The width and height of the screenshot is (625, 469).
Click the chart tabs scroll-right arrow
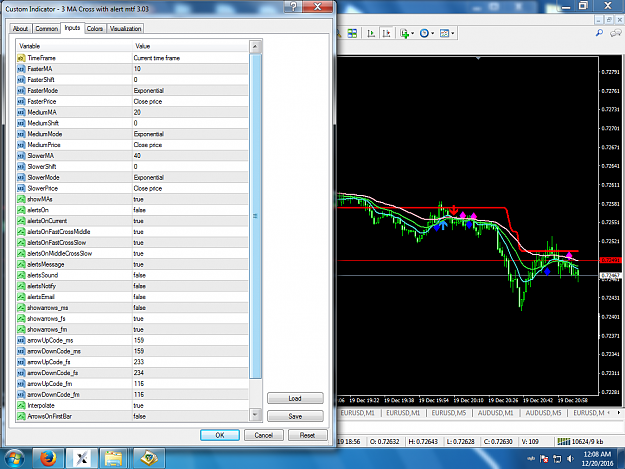pos(619,413)
